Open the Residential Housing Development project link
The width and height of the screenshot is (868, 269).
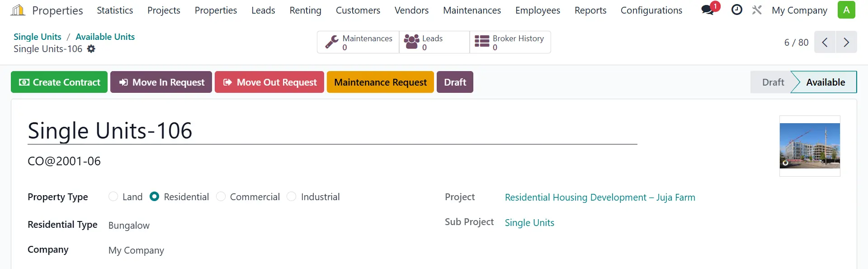pyautogui.click(x=599, y=197)
